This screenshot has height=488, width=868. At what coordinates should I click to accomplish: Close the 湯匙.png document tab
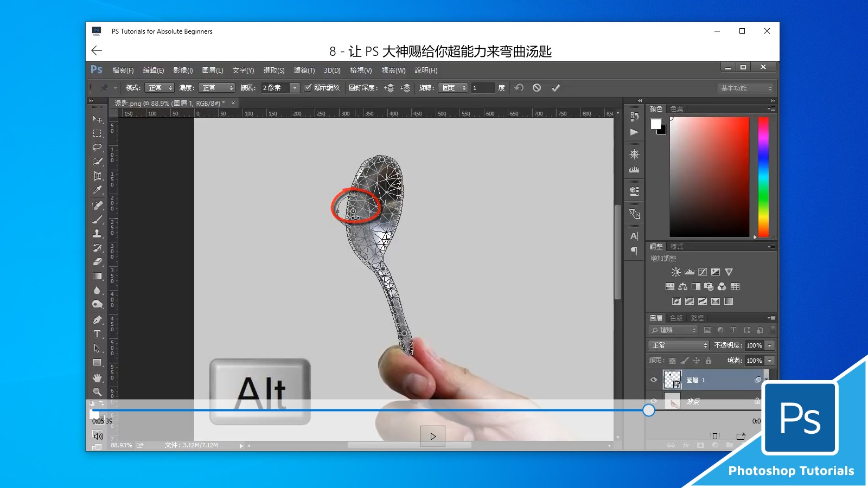(233, 103)
